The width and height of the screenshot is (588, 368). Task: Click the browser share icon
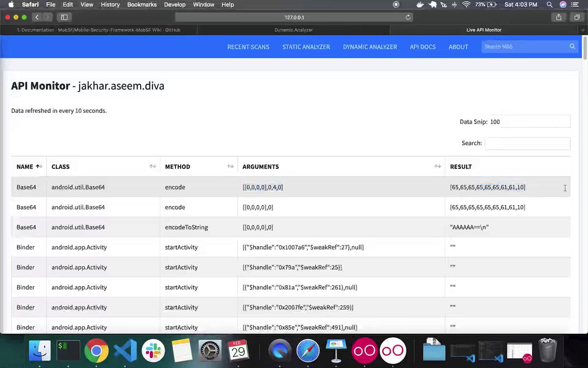coord(559,17)
